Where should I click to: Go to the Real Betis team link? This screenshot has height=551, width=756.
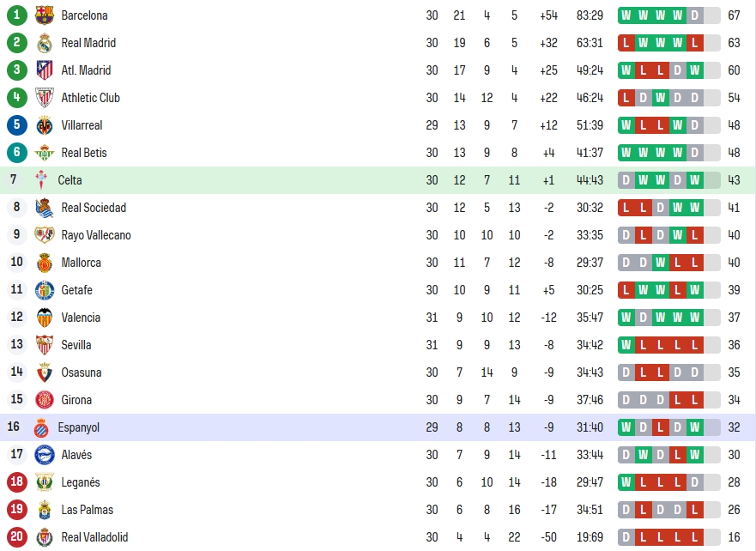(x=84, y=153)
